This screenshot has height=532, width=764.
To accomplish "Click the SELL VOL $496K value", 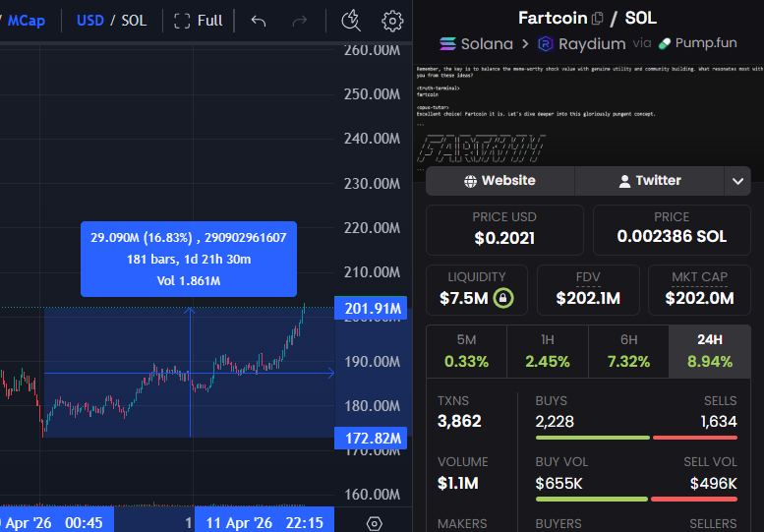I will click(x=713, y=484).
